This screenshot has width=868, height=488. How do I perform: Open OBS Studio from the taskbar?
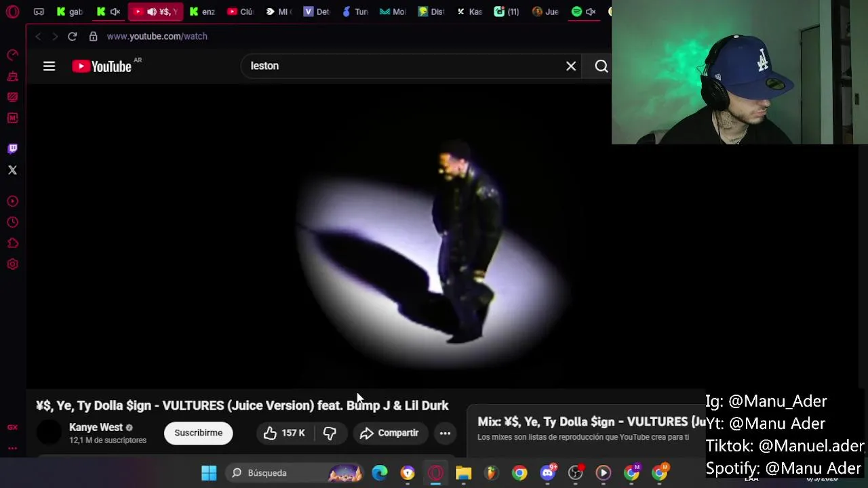pyautogui.click(x=576, y=472)
